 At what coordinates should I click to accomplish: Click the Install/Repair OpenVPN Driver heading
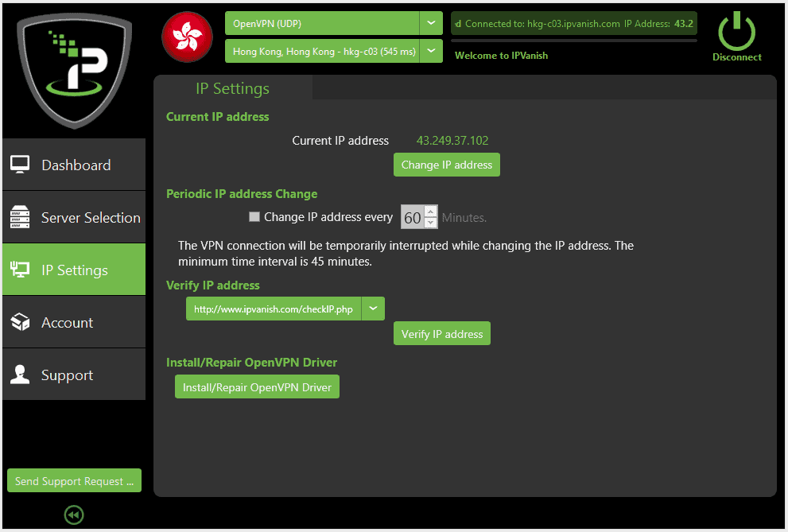tap(252, 362)
